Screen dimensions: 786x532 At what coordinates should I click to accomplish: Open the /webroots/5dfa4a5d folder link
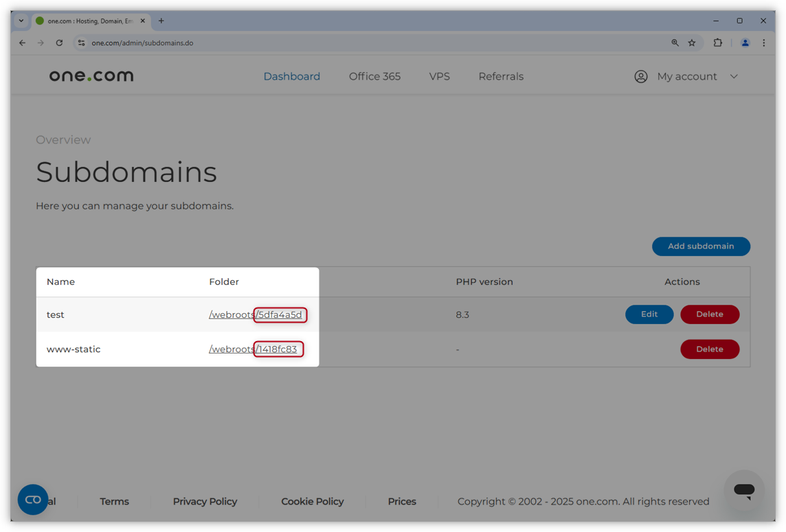pyautogui.click(x=256, y=315)
